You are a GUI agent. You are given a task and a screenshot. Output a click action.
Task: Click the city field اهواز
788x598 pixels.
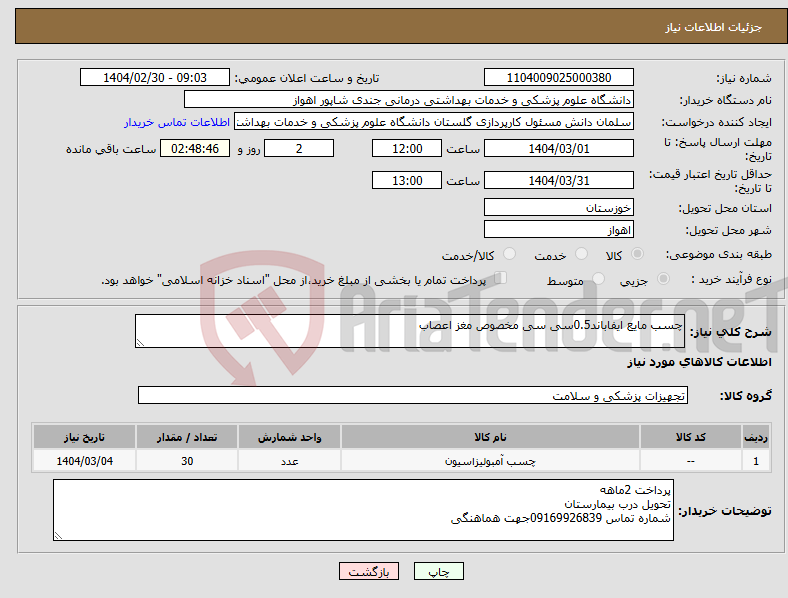[x=558, y=230]
